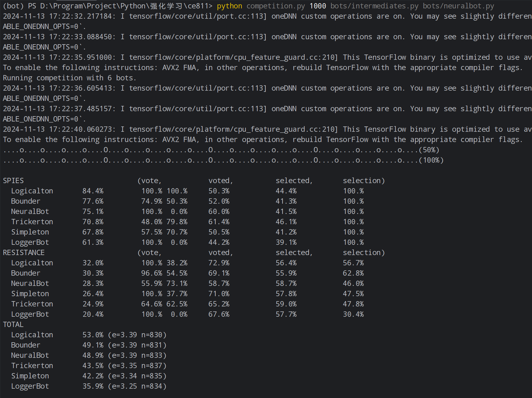Click resistance voted value '69.1%'
This screenshot has width=532, height=398.
coord(219,273)
